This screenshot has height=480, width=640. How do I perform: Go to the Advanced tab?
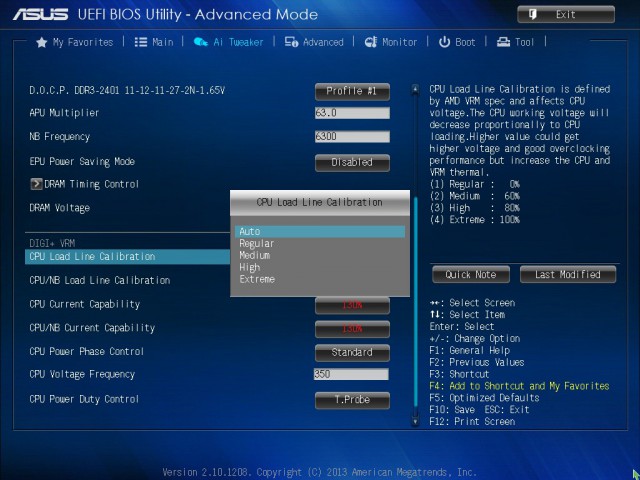[x=314, y=42]
